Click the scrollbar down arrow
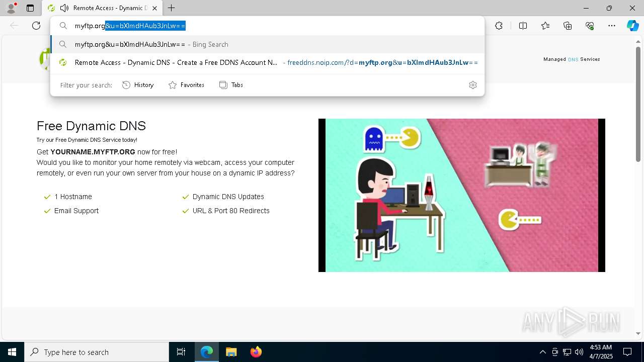Screen dimensions: 644x362 [x=638, y=333]
